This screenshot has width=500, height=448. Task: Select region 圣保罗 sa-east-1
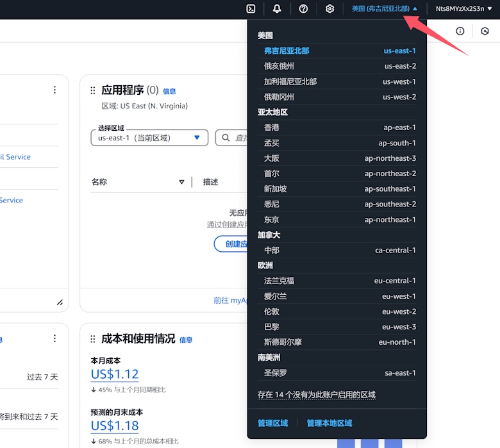(337, 373)
